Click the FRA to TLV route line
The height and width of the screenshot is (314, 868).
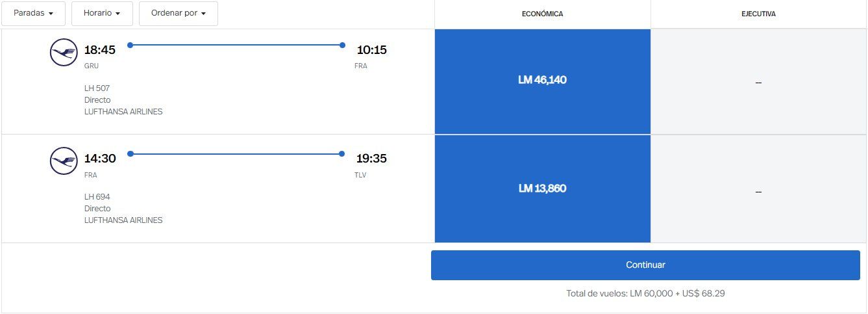point(236,153)
